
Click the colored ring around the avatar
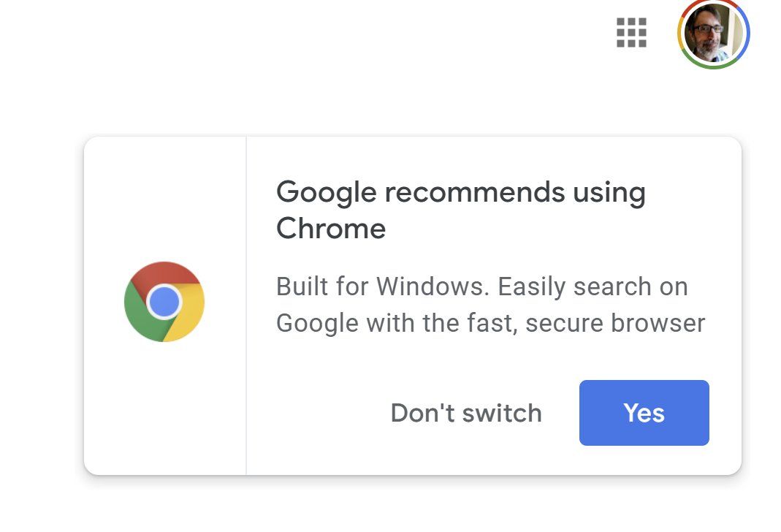pos(746,33)
